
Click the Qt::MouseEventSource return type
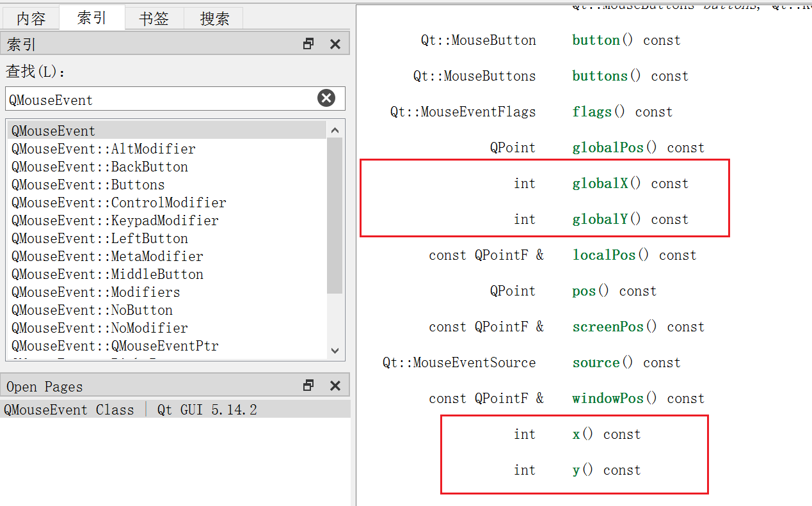[x=459, y=362]
